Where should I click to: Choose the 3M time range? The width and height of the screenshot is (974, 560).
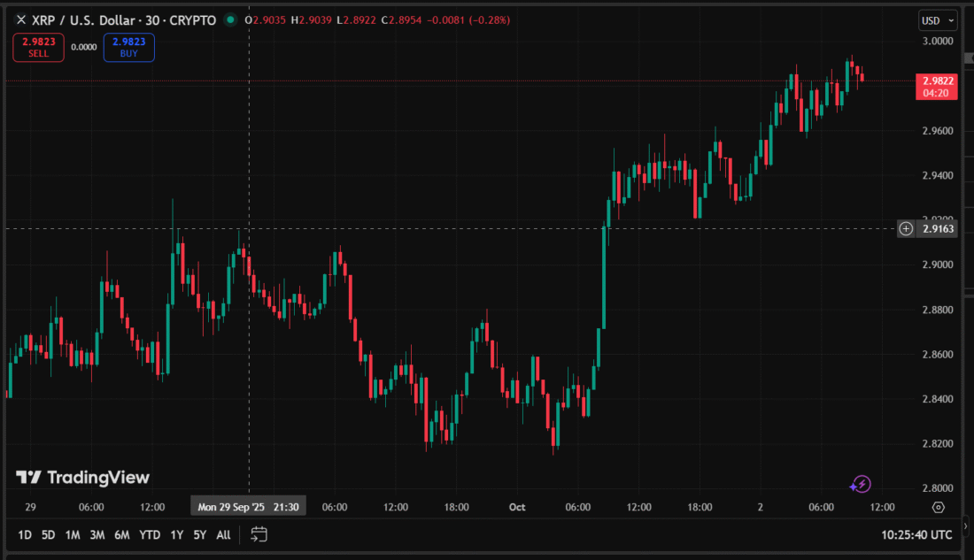click(x=97, y=534)
